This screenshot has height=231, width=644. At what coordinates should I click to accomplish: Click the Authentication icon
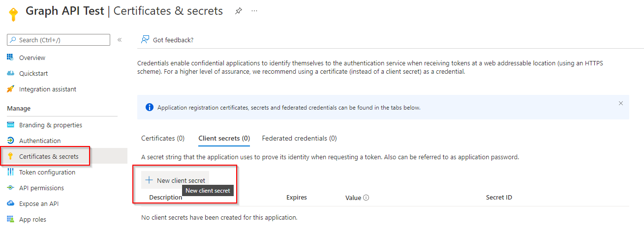click(10, 141)
